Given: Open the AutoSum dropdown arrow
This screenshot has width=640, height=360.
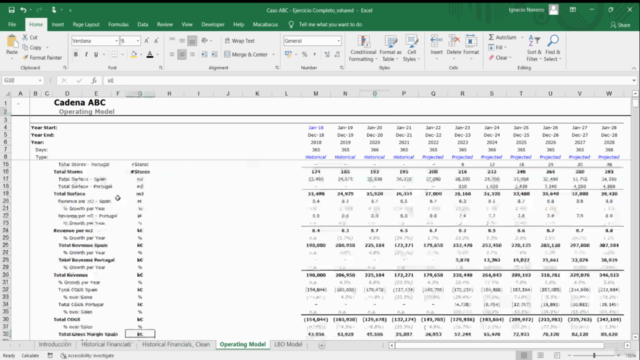Looking at the screenshot, I should coord(522,37).
